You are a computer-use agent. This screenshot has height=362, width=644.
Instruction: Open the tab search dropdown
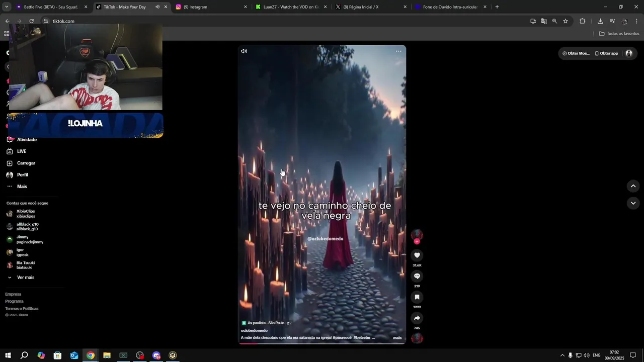tap(7, 7)
